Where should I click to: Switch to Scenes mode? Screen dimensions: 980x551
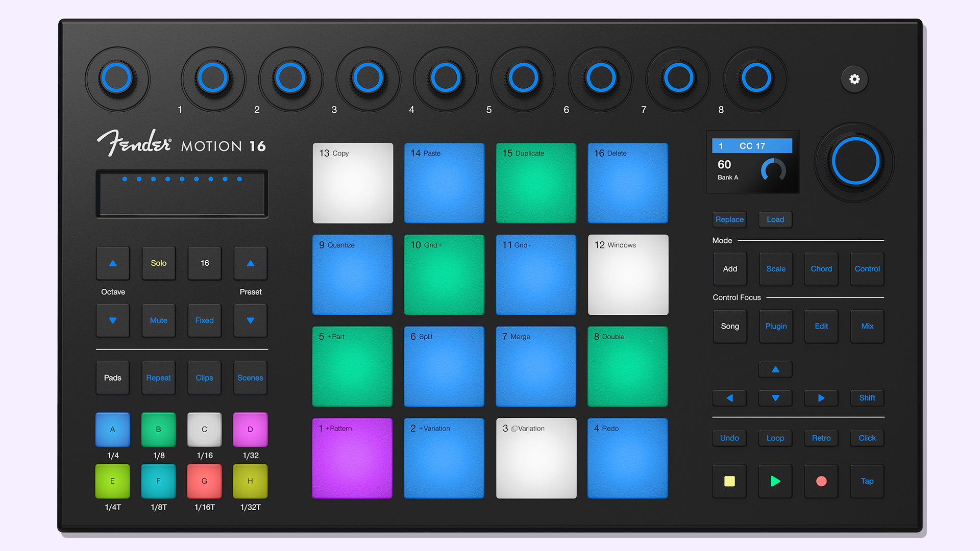[x=250, y=378]
